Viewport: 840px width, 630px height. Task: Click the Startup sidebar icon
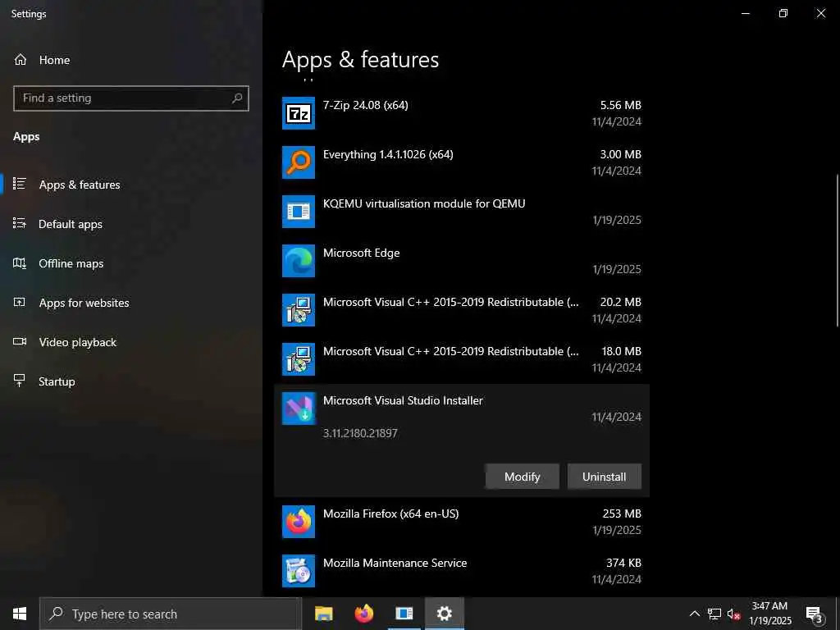(20, 381)
